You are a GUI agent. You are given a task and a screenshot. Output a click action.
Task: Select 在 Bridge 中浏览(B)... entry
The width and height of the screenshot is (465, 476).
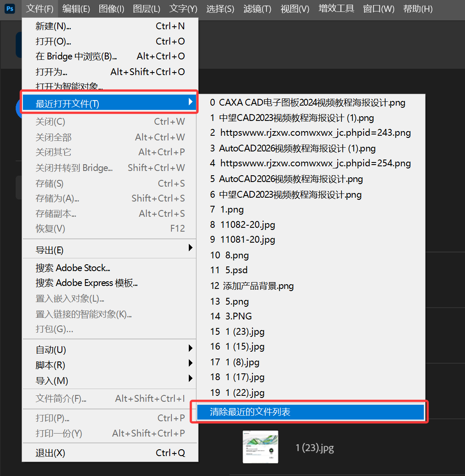(110, 56)
